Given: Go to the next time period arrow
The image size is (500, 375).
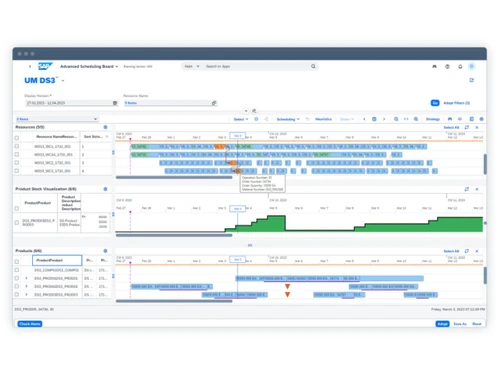Looking at the screenshot, I should [x=384, y=119].
